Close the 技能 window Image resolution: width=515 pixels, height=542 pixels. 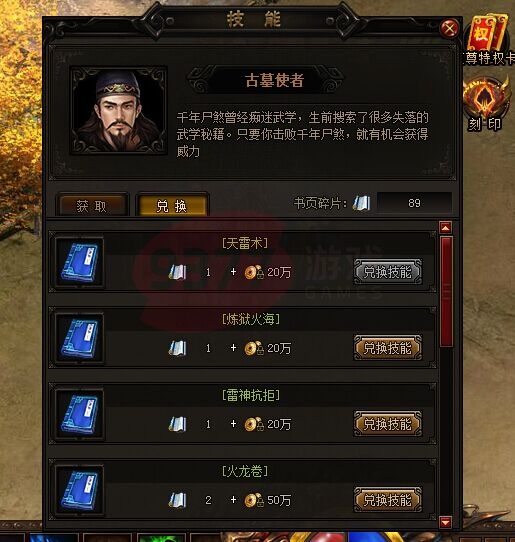click(449, 28)
